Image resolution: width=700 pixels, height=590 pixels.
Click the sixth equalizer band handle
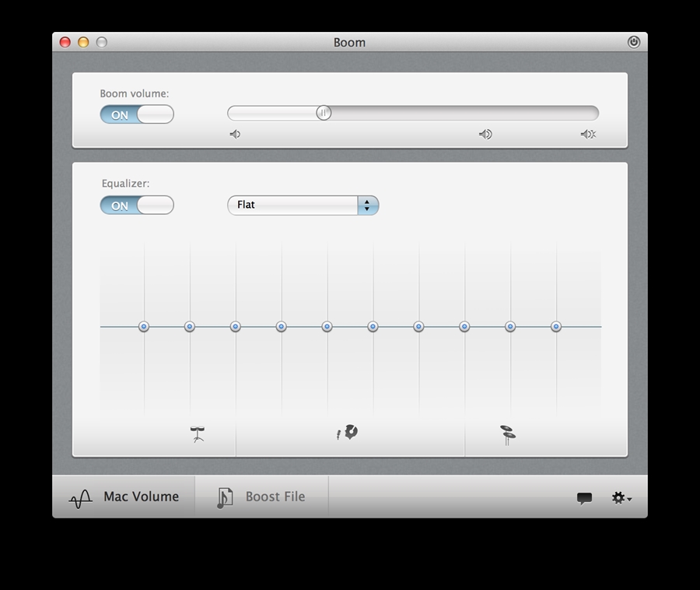373,326
